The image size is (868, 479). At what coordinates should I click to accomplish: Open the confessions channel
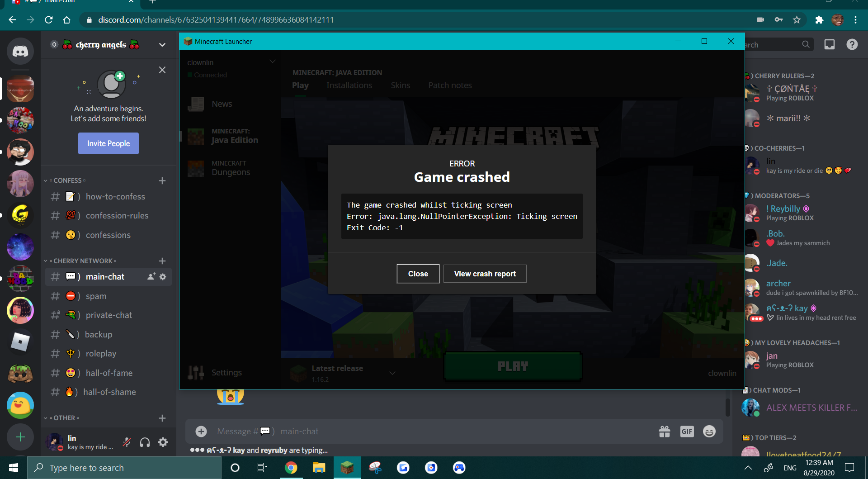108,235
